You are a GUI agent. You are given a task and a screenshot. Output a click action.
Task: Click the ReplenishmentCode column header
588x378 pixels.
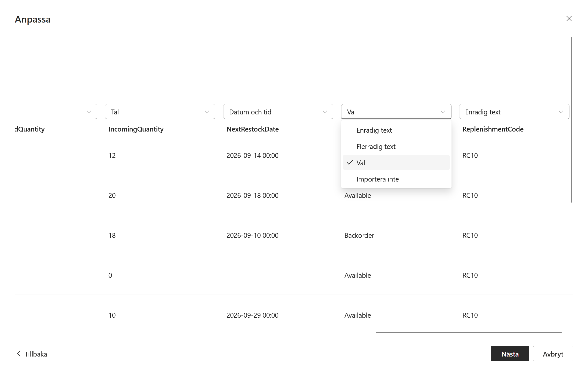(493, 129)
